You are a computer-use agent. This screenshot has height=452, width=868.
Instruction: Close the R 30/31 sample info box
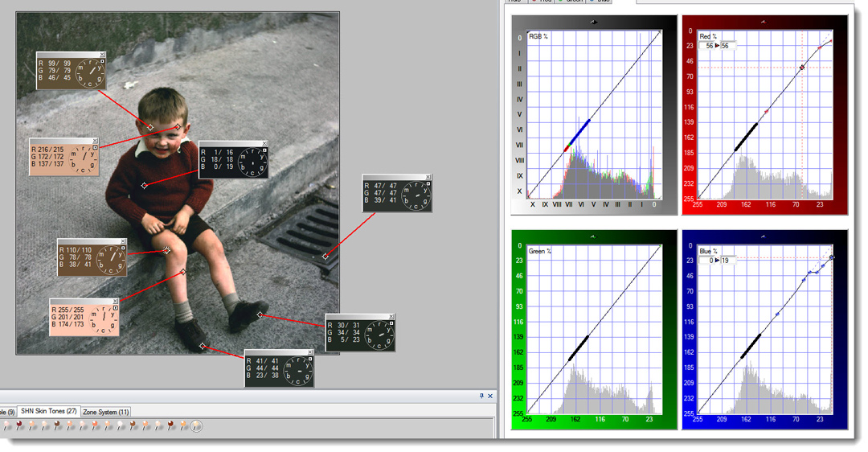[391, 316]
